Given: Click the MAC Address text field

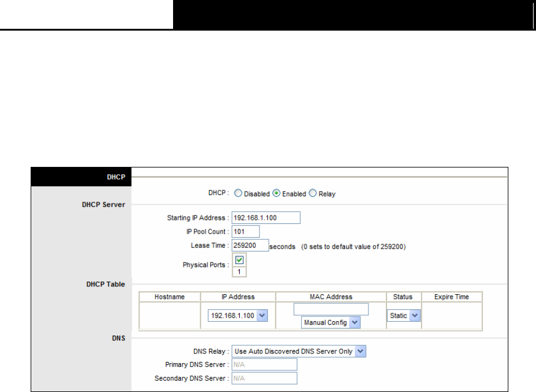Looking at the screenshot, I should pos(331,309).
